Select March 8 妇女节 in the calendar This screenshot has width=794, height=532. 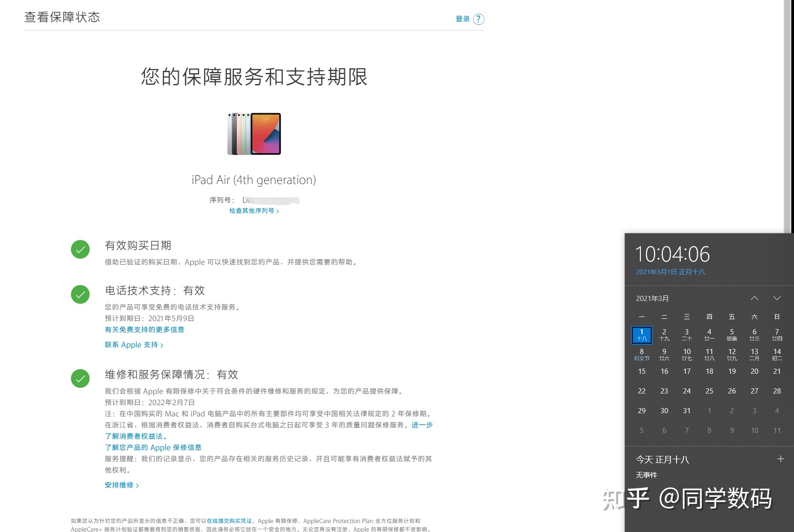[642, 355]
